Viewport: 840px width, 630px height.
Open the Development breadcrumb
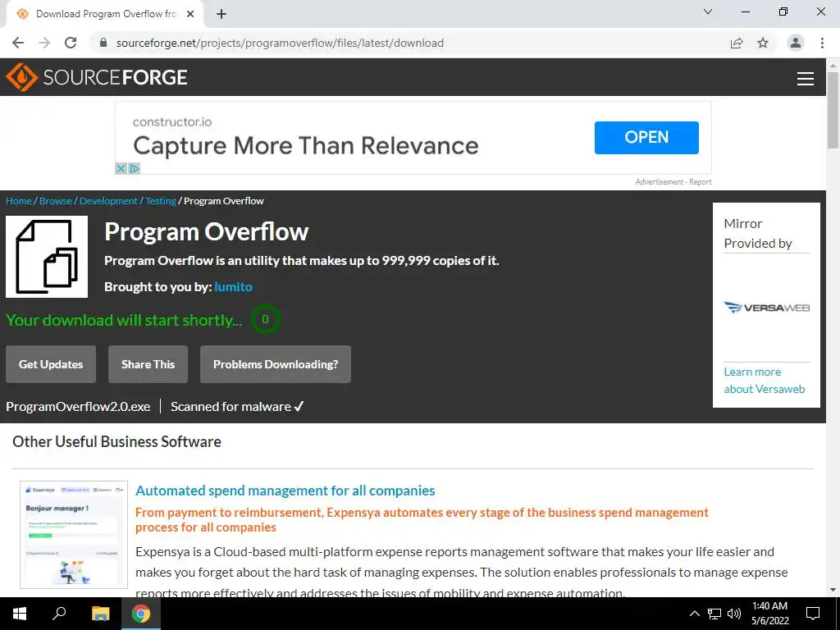(x=109, y=201)
